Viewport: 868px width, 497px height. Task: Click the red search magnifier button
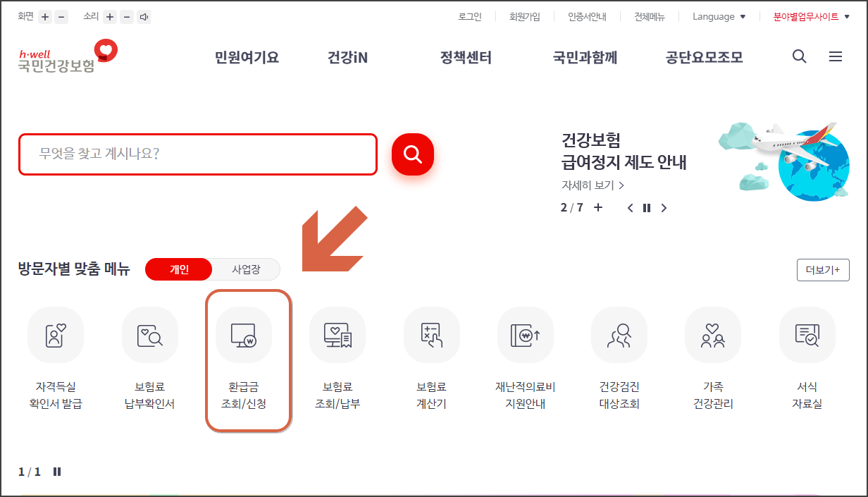(412, 154)
